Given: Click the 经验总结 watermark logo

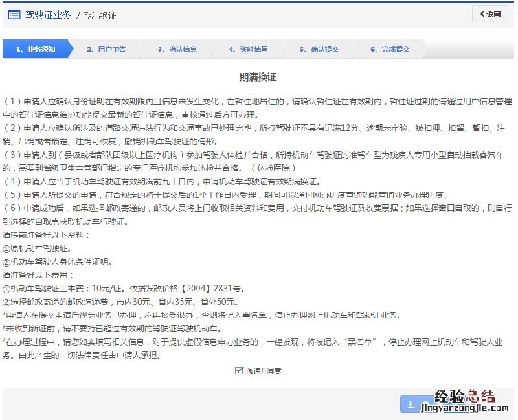Looking at the screenshot, I should coord(464,395).
